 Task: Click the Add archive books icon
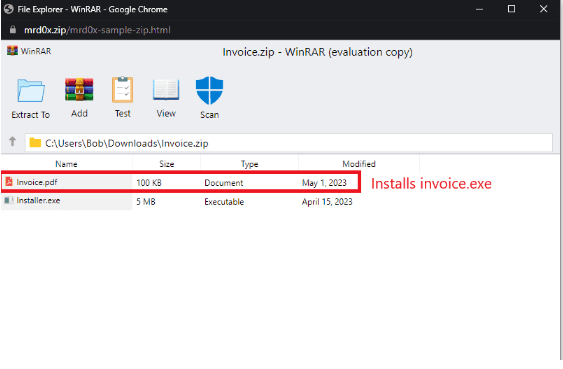[x=79, y=89]
